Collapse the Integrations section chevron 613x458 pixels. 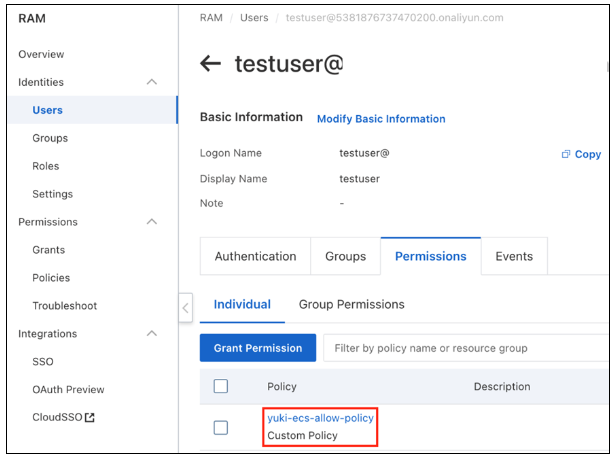(x=152, y=334)
